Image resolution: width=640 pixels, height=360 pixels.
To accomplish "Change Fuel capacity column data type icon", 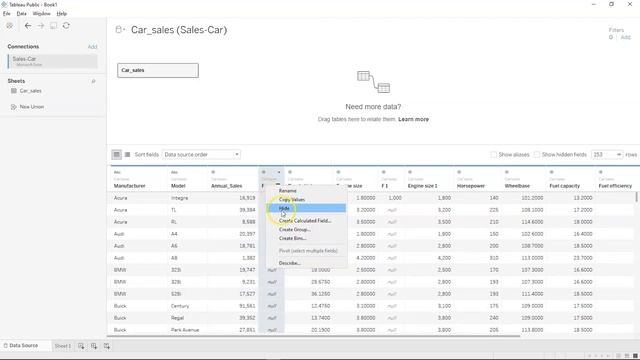I will click(551, 172).
